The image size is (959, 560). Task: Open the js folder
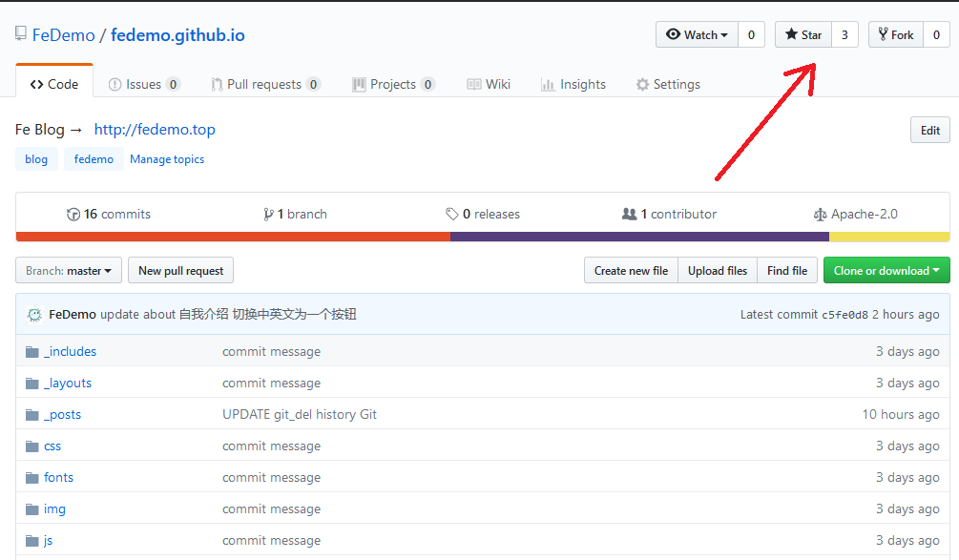49,540
